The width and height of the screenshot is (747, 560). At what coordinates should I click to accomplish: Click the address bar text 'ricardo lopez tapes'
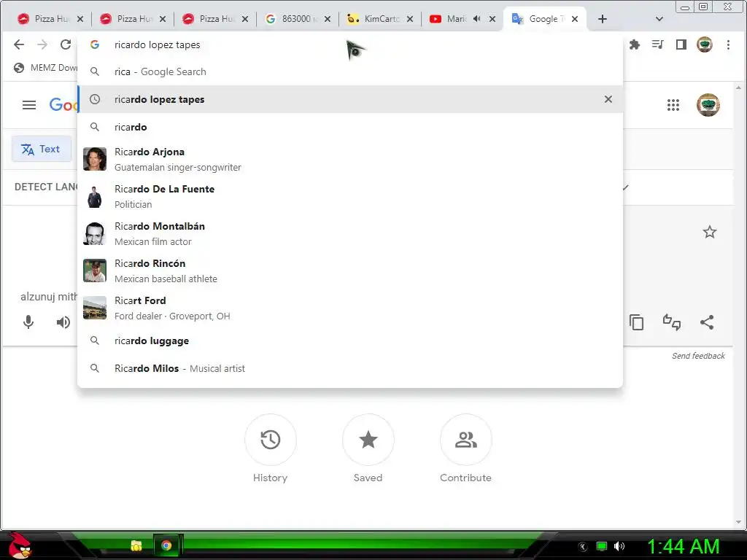point(158,44)
